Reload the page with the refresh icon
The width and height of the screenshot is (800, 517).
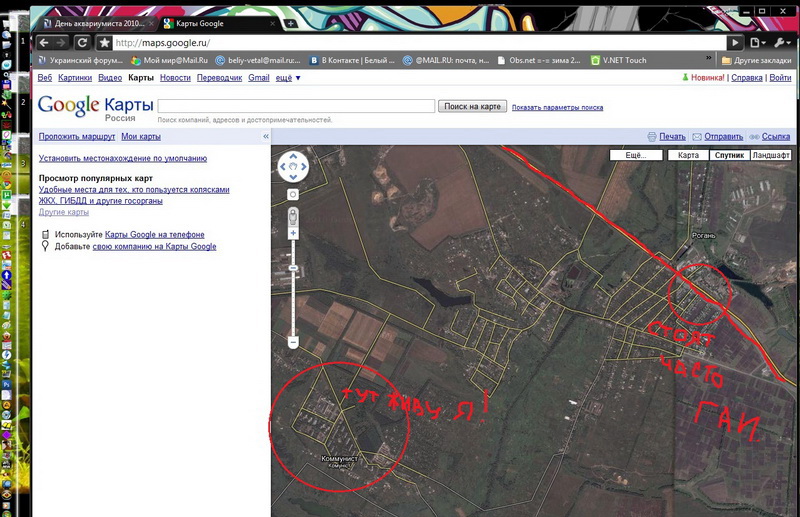pyautogui.click(x=83, y=43)
